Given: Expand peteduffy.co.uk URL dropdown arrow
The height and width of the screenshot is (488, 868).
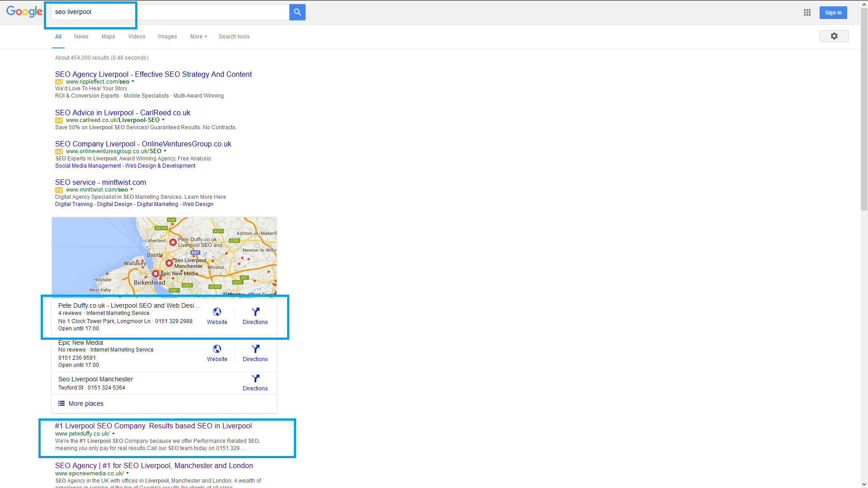Looking at the screenshot, I should pos(113,434).
